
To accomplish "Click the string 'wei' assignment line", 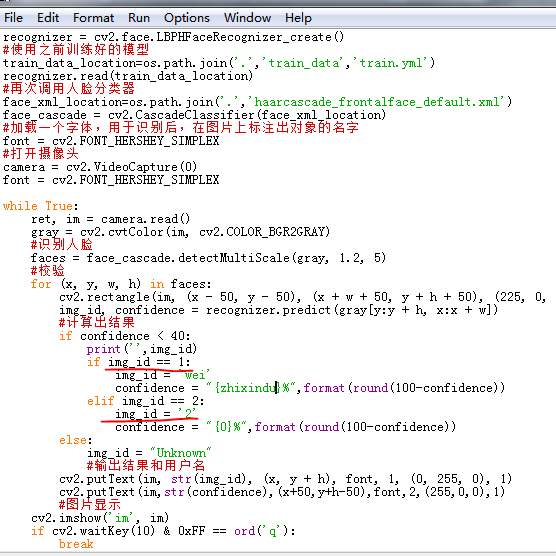I will click(162, 375).
